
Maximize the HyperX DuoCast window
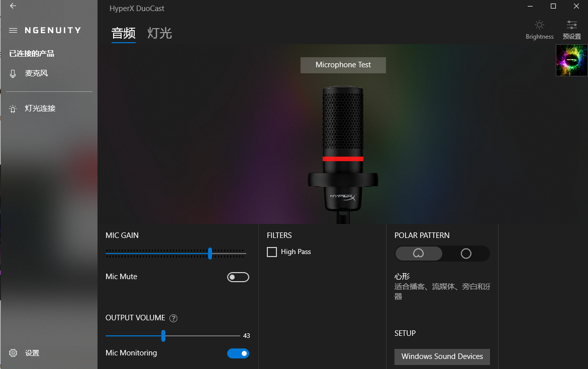pyautogui.click(x=553, y=6)
